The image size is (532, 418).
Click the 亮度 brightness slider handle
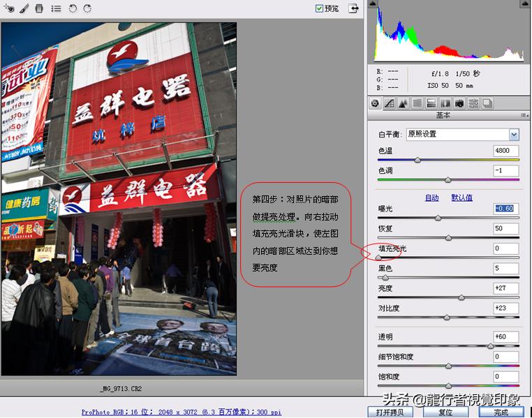coord(461,298)
